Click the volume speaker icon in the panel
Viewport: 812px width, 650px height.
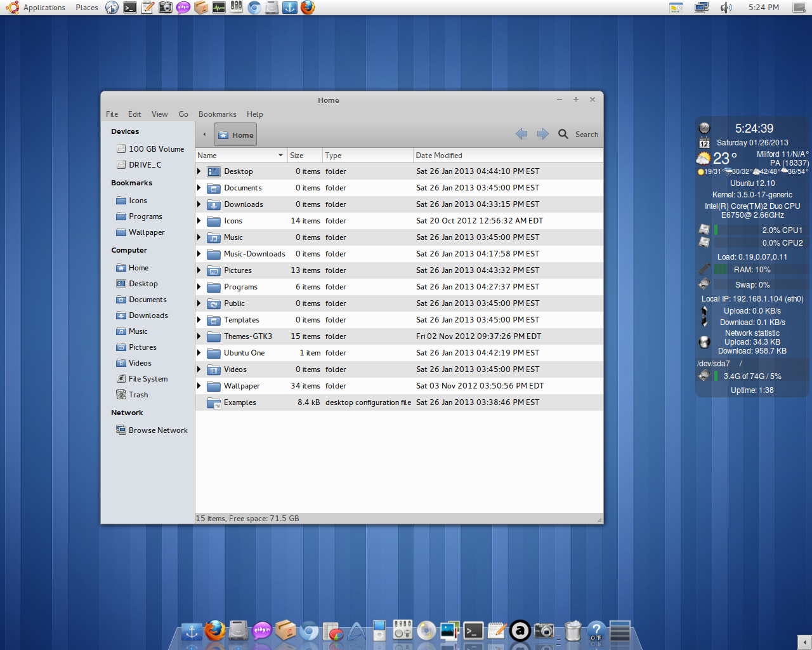click(x=726, y=8)
